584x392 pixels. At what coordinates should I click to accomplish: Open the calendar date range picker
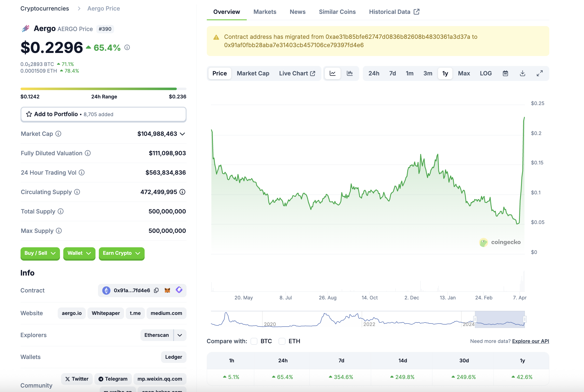505,73
